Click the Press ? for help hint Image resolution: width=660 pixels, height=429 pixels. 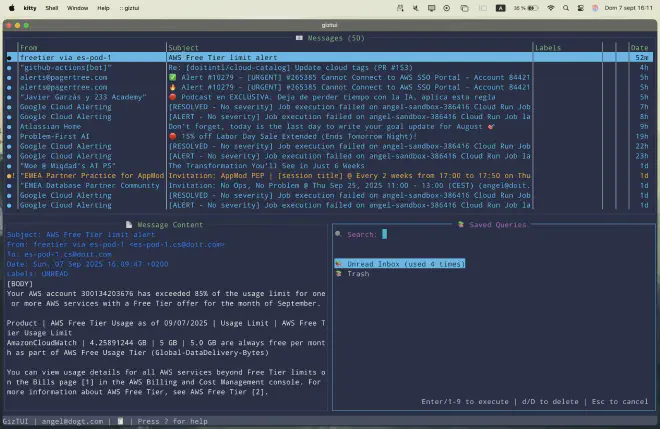pos(173,421)
